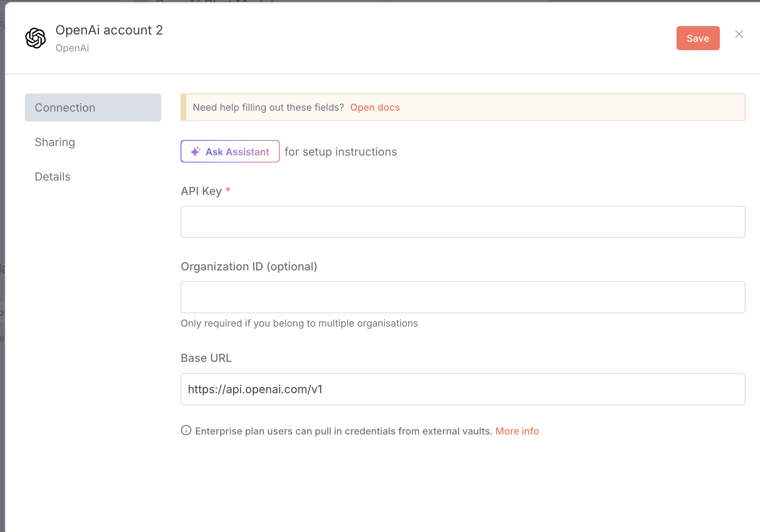Click the Base URL input field
The width and height of the screenshot is (760, 532).
point(463,389)
